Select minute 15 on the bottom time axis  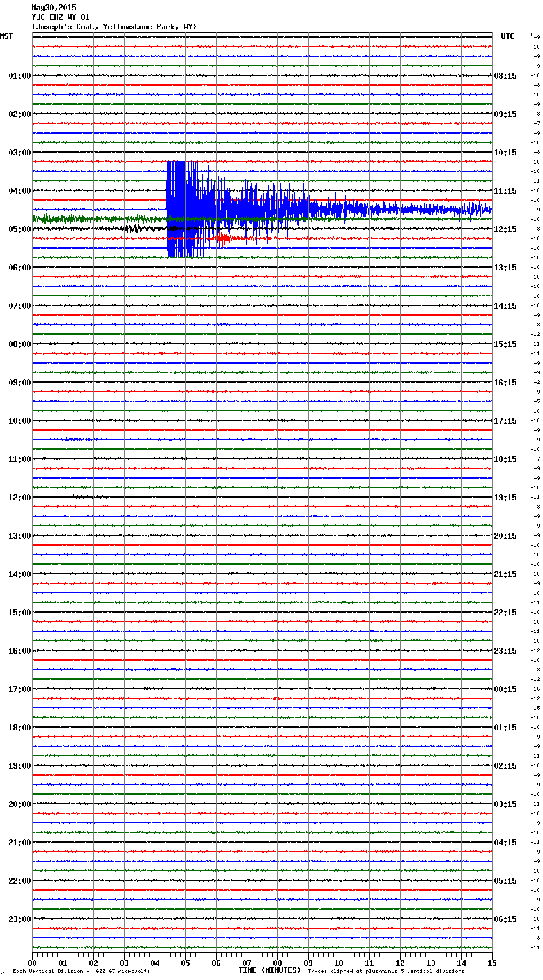(x=492, y=963)
